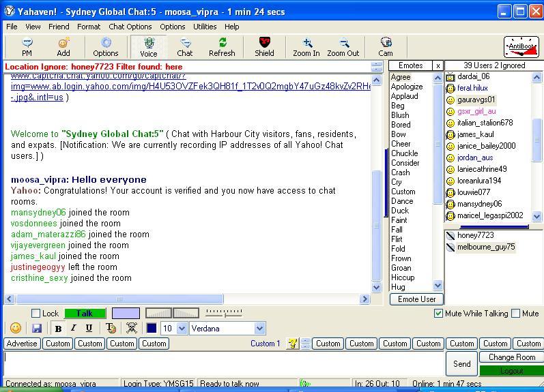544x392 pixels.
Task: Open the Chat Options menu
Action: [130, 27]
